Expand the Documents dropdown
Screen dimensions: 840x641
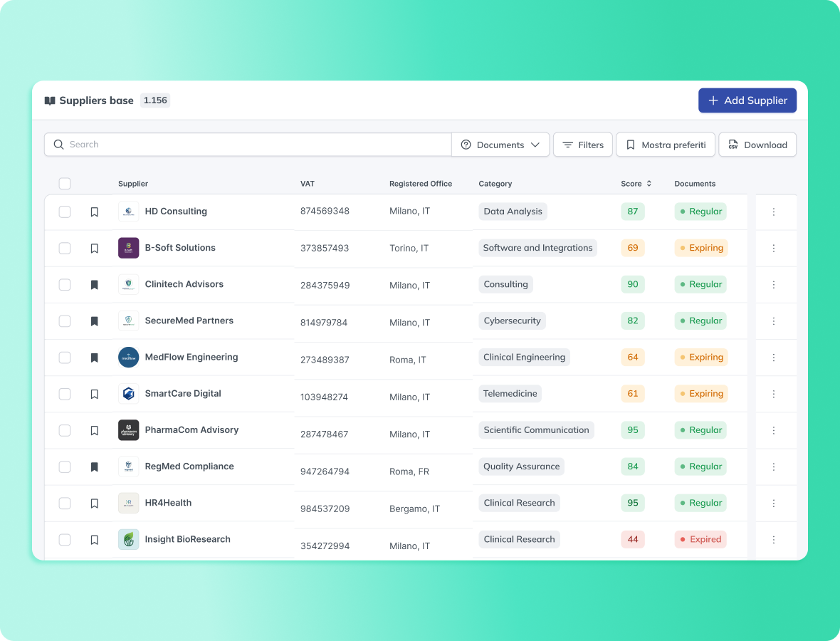coord(500,145)
